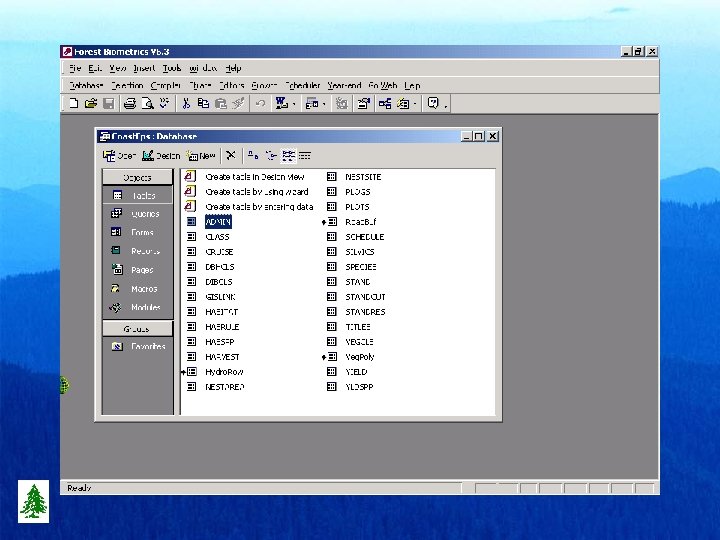Screen dimensions: 720x540
Task: Switch to List view
Action: point(288,156)
